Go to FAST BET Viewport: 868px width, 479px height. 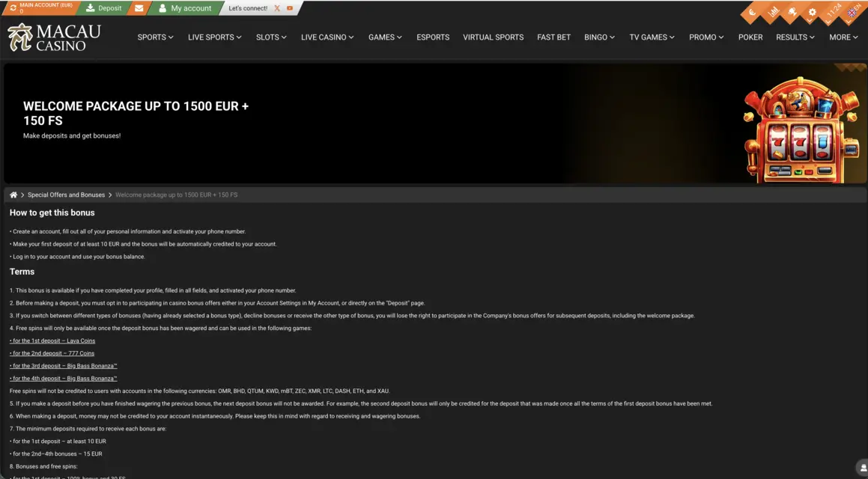tap(553, 37)
